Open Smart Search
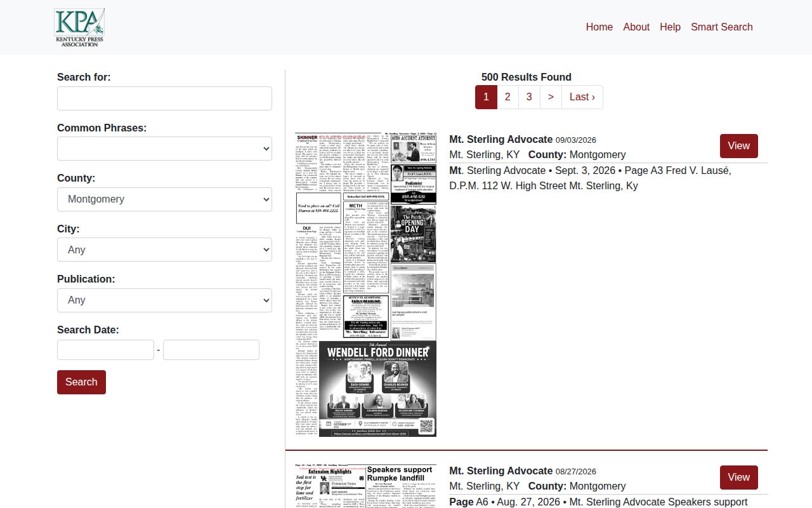This screenshot has height=508, width=812. tap(722, 27)
